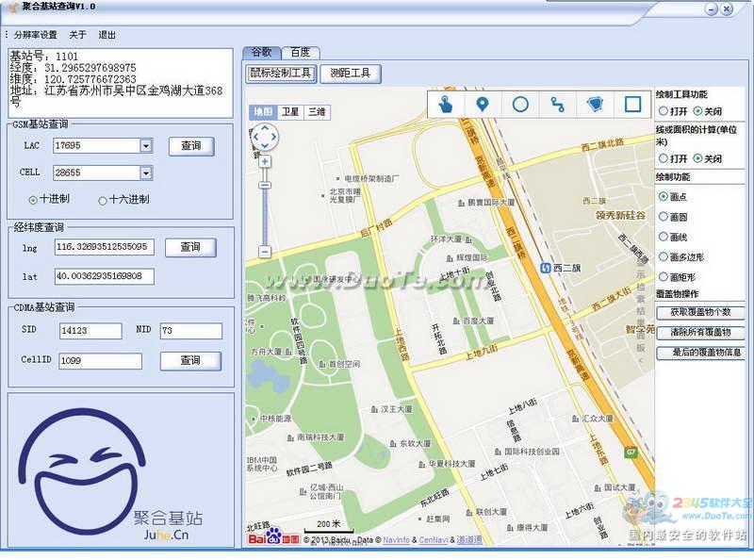Switch map to 三维 3D view

click(317, 112)
